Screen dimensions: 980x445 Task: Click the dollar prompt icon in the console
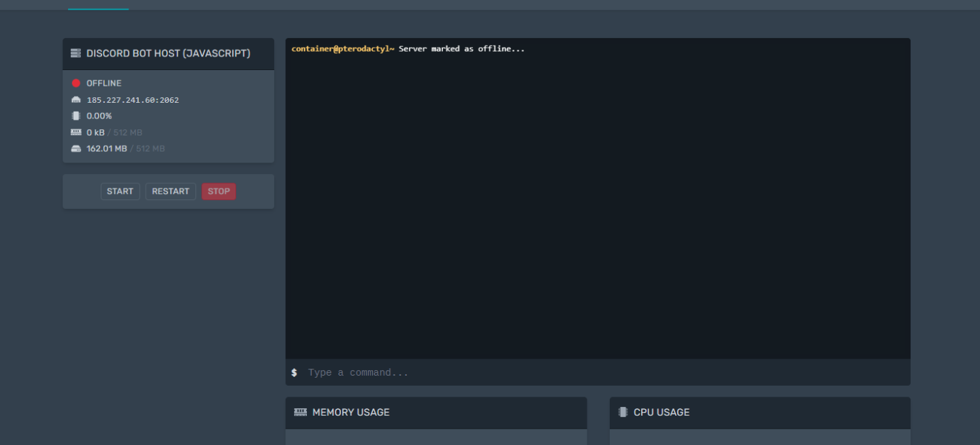pos(294,372)
